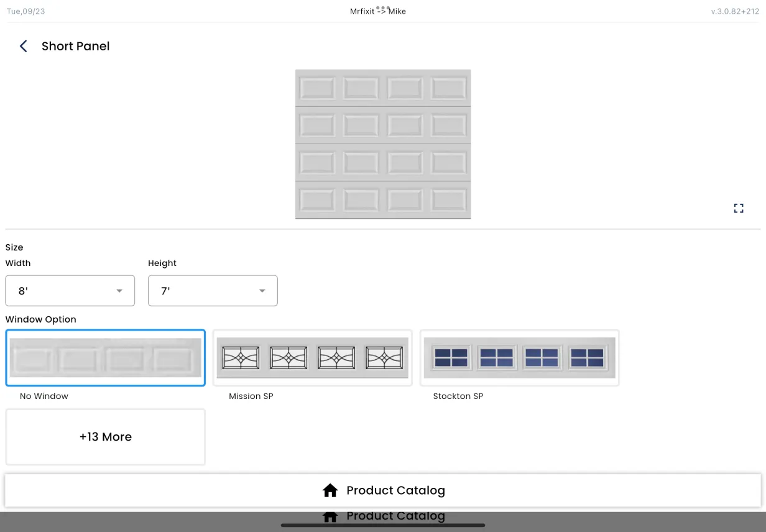
Task: Choose the Mission SP window design
Action: pos(312,358)
